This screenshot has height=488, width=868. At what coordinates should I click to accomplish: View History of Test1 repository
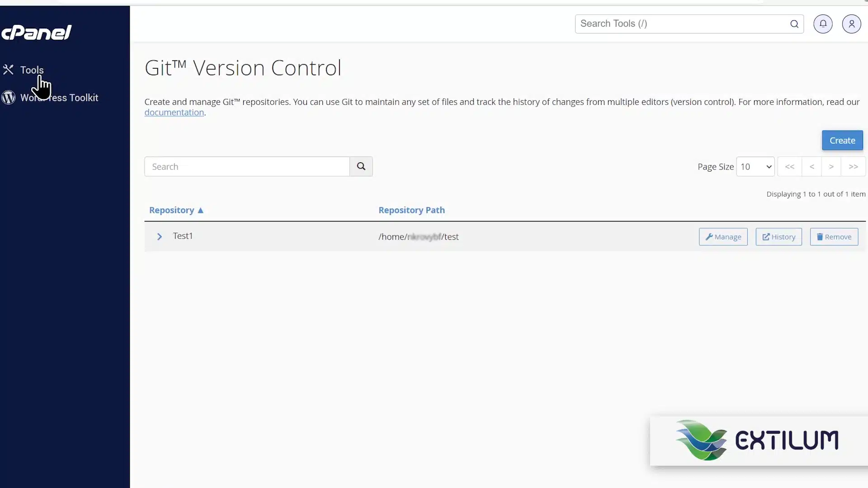tap(778, 237)
